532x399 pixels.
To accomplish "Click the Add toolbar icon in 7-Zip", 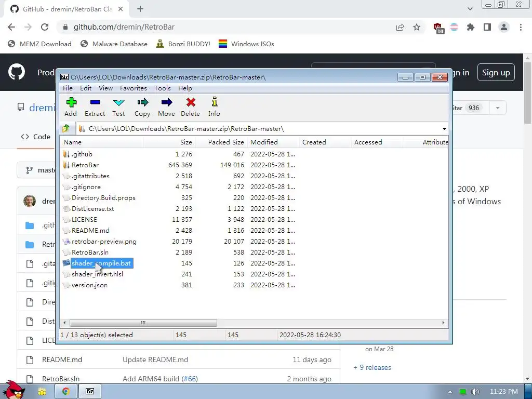I will (71, 102).
